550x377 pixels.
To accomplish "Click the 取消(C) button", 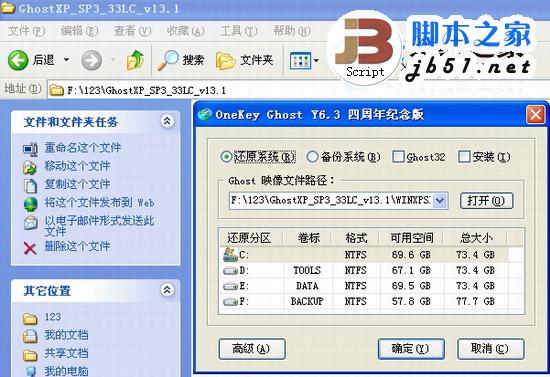I will [x=490, y=349].
